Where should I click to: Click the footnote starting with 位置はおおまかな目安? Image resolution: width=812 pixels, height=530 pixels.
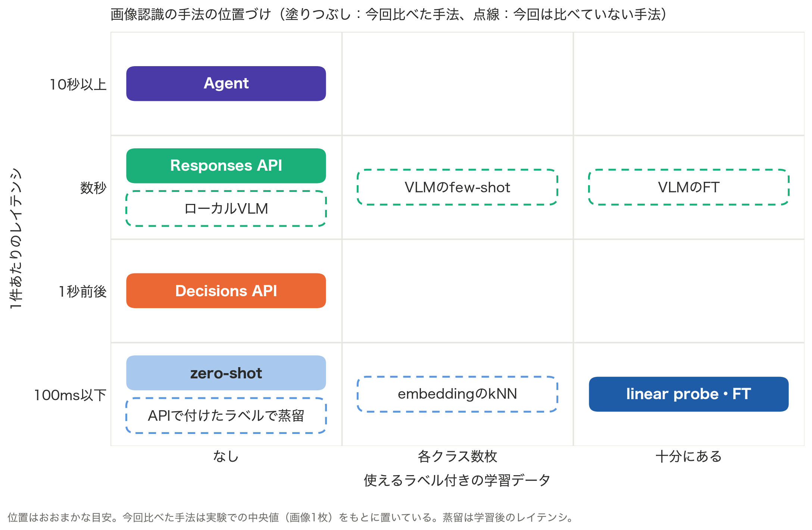(291, 517)
